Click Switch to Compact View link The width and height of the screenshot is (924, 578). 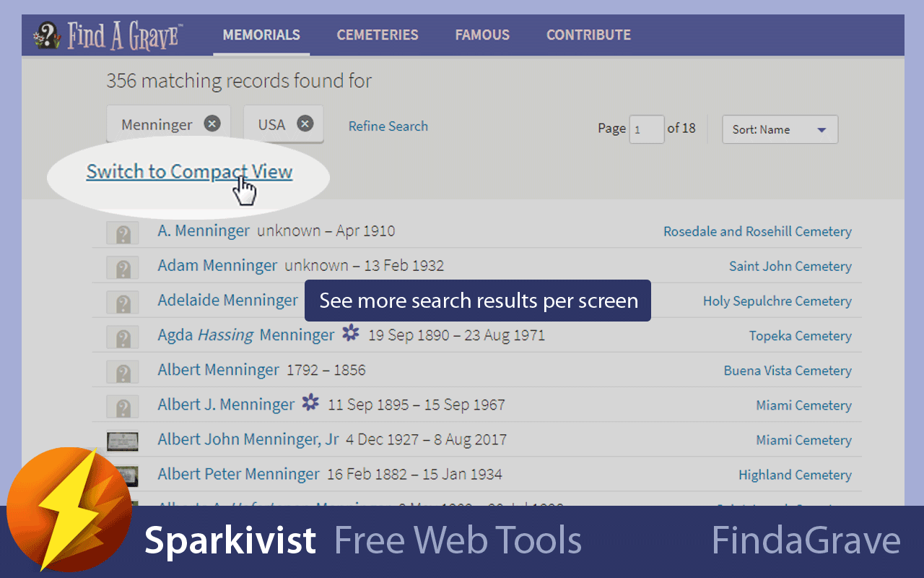click(189, 172)
